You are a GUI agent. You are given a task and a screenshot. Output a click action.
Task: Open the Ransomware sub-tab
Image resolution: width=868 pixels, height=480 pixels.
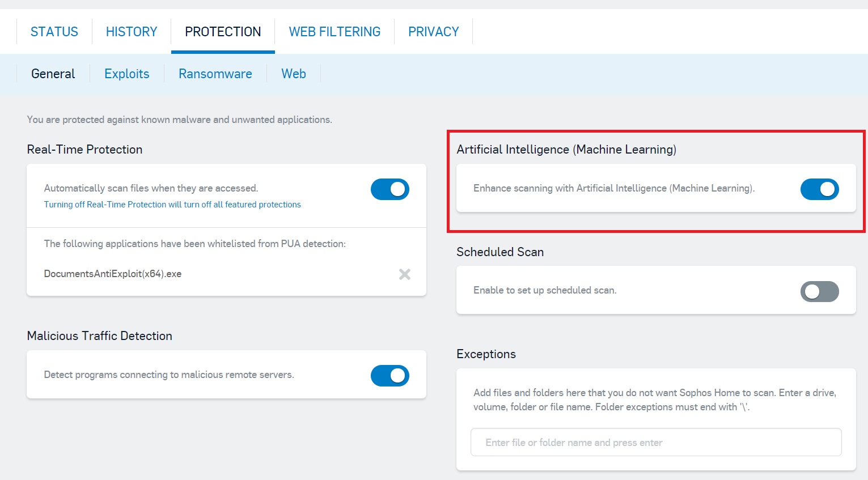[215, 74]
